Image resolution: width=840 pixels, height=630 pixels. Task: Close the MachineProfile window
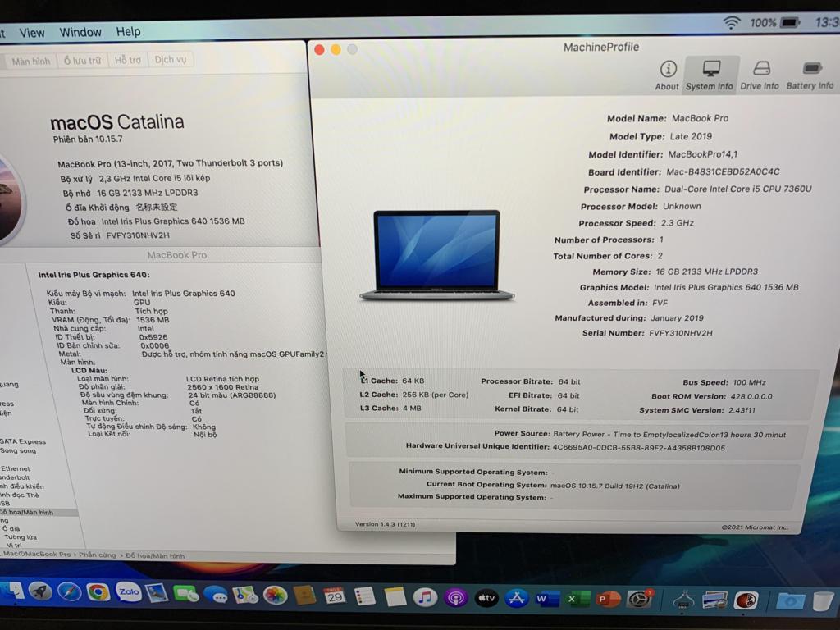[319, 50]
